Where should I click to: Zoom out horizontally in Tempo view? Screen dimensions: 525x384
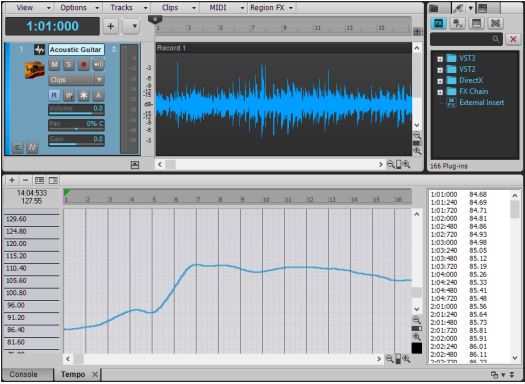tap(389, 359)
